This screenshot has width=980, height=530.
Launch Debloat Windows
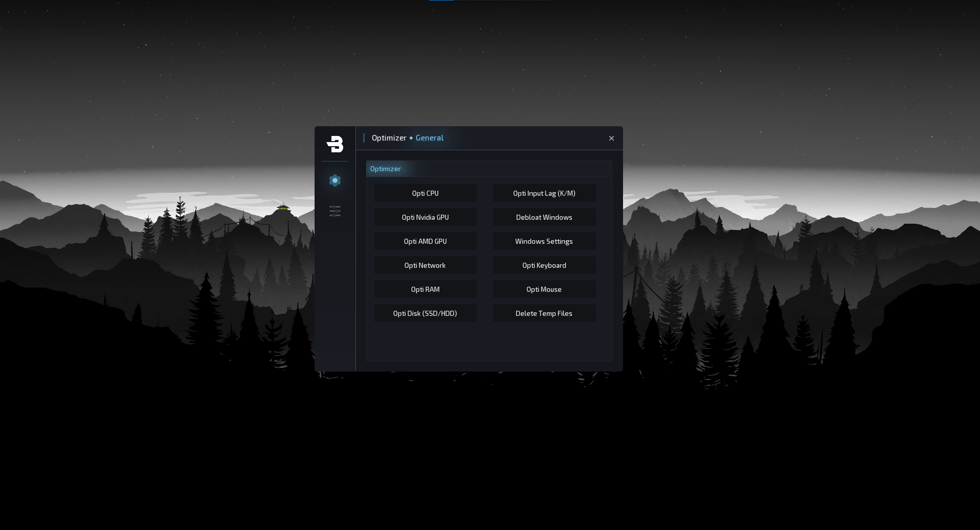click(x=544, y=217)
